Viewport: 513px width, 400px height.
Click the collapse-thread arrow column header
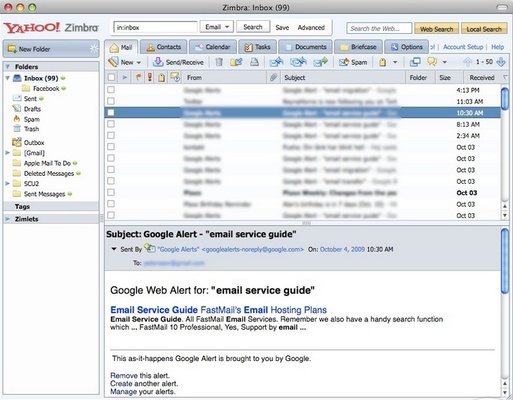[125, 77]
